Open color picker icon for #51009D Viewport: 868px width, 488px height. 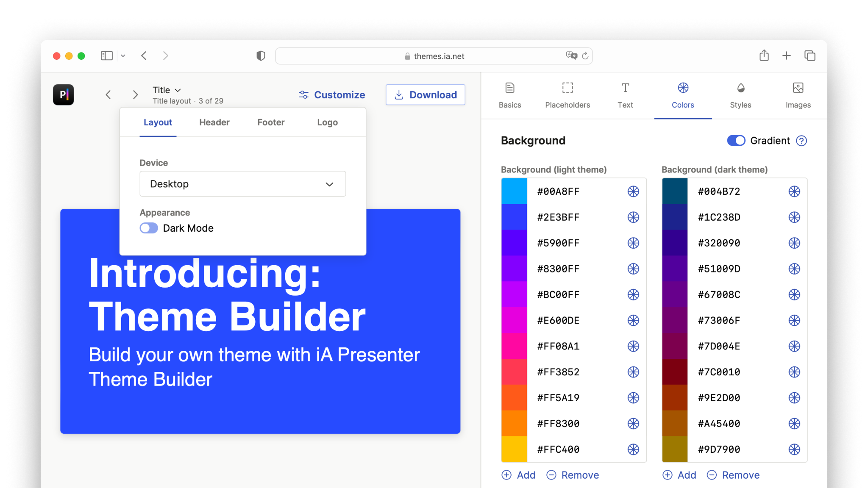[794, 269]
